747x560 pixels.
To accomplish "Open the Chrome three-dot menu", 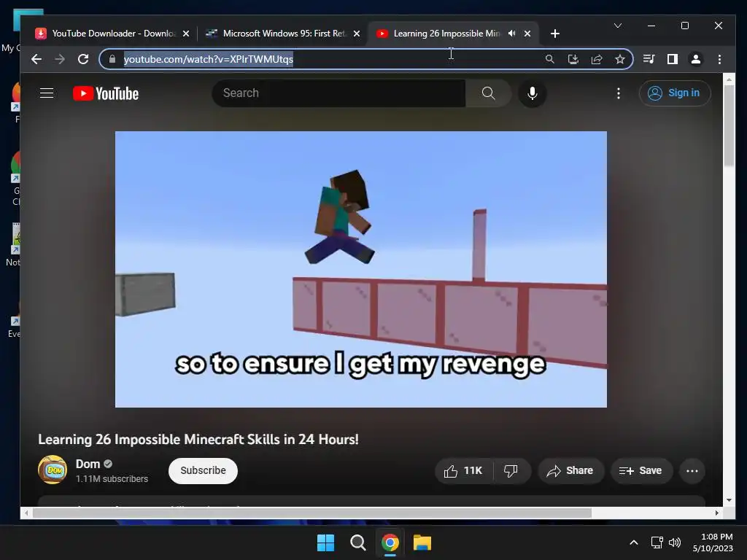I will click(719, 59).
